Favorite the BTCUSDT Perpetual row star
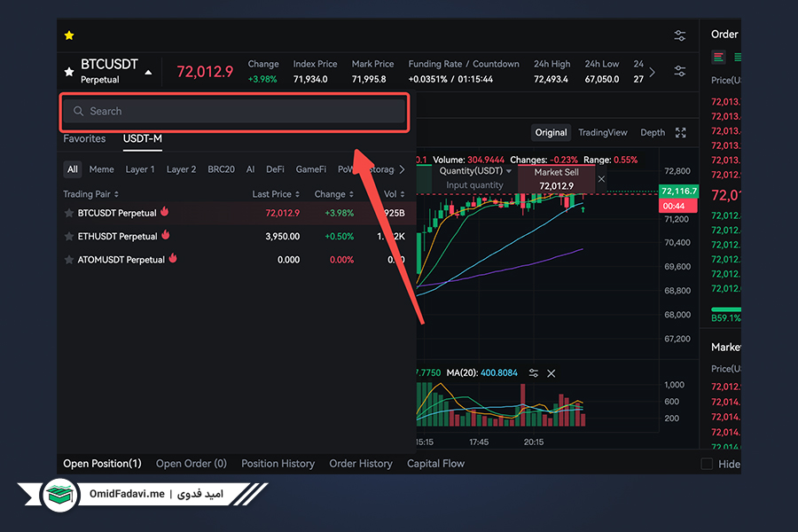The height and width of the screenshot is (532, 798). click(68, 213)
